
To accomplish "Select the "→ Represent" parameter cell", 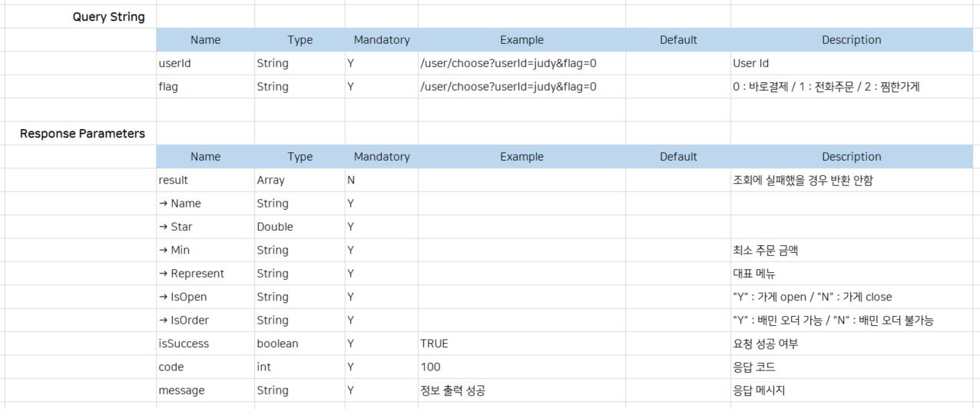I will 191,274.
